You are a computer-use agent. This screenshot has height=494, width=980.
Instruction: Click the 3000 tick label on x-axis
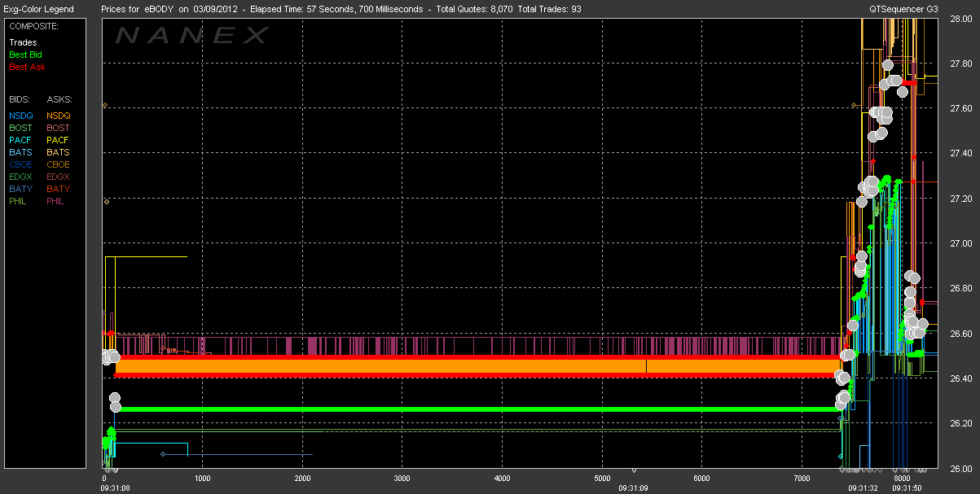pyautogui.click(x=402, y=479)
